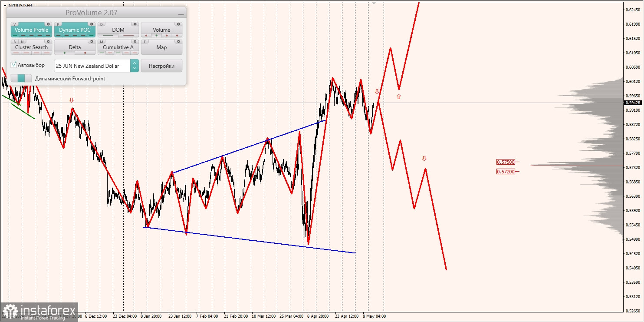Open Cluster Search gear settings
The image size is (644, 322).
tap(48, 41)
